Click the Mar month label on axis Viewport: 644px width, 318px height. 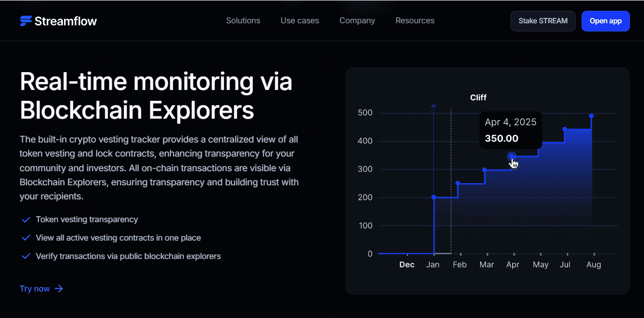coord(487,265)
